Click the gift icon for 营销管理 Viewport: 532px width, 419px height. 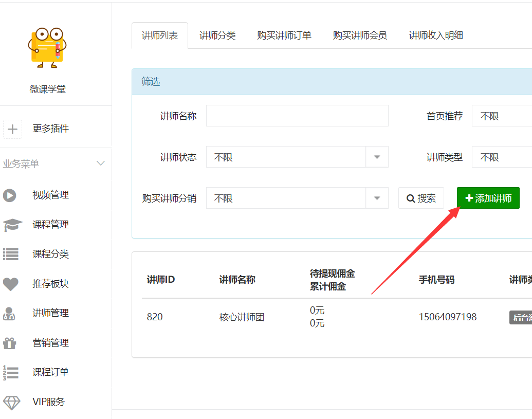[9, 343]
